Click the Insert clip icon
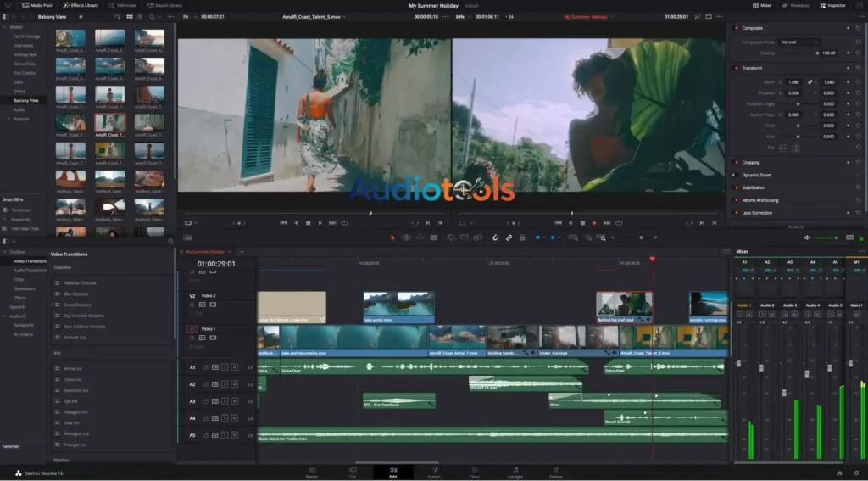868x481 pixels. [x=451, y=238]
